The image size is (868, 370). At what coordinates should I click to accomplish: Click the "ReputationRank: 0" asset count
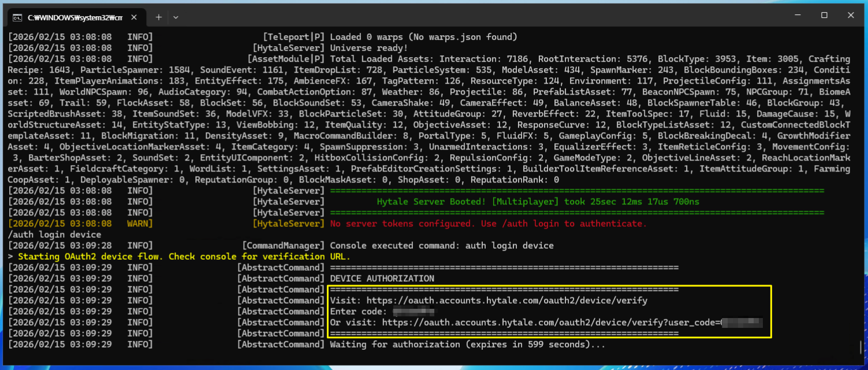[515, 180]
